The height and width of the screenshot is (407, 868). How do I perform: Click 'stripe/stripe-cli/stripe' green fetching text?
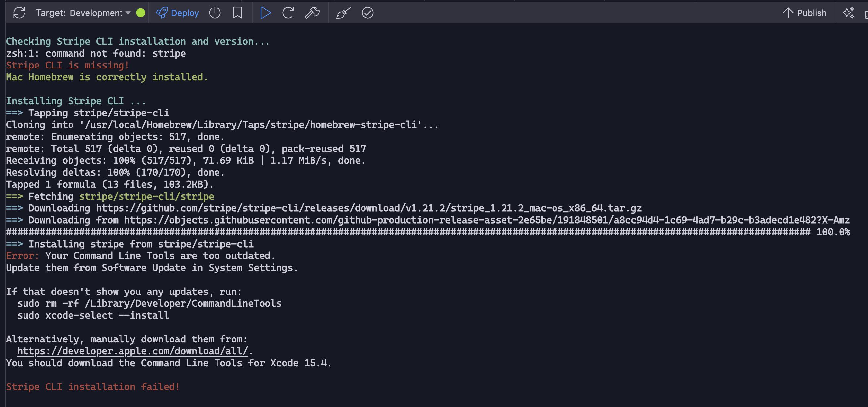tap(147, 196)
